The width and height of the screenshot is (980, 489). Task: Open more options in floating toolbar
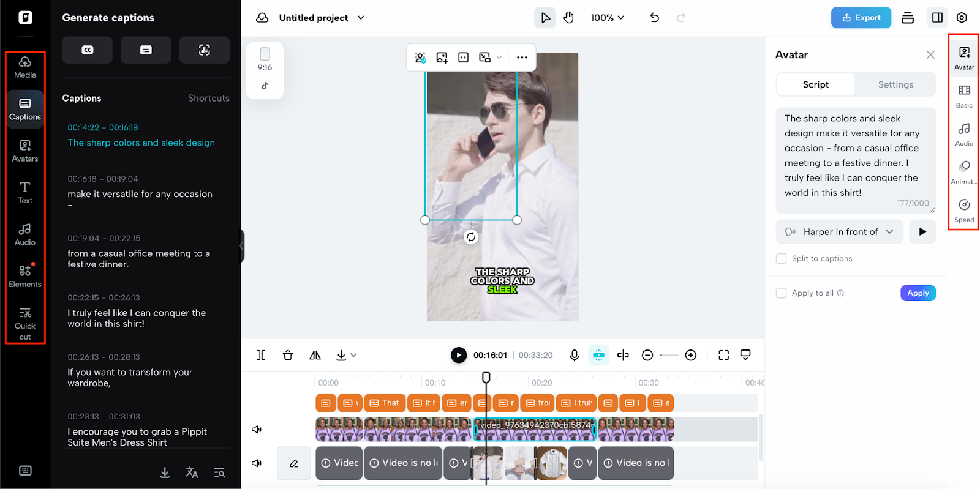(522, 58)
